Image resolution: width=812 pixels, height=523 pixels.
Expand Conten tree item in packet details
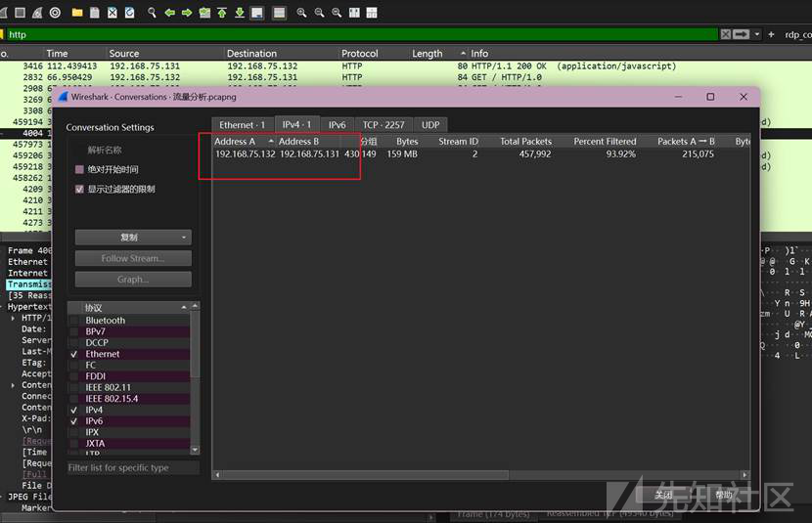point(13,385)
